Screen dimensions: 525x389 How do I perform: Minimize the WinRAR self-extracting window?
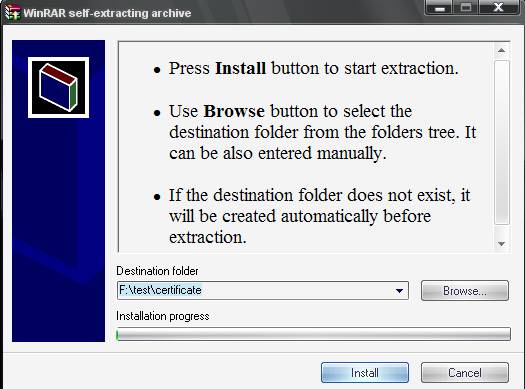tap(439, 7)
